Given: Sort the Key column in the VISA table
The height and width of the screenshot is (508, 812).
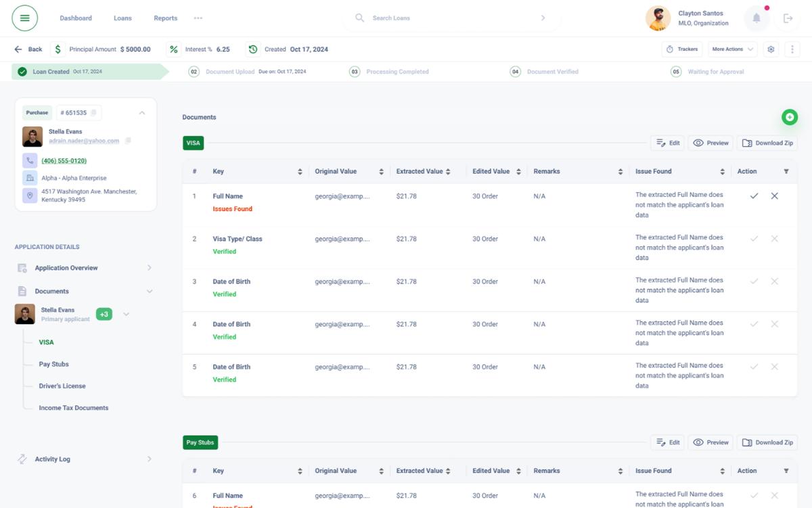Looking at the screenshot, I should pos(300,171).
